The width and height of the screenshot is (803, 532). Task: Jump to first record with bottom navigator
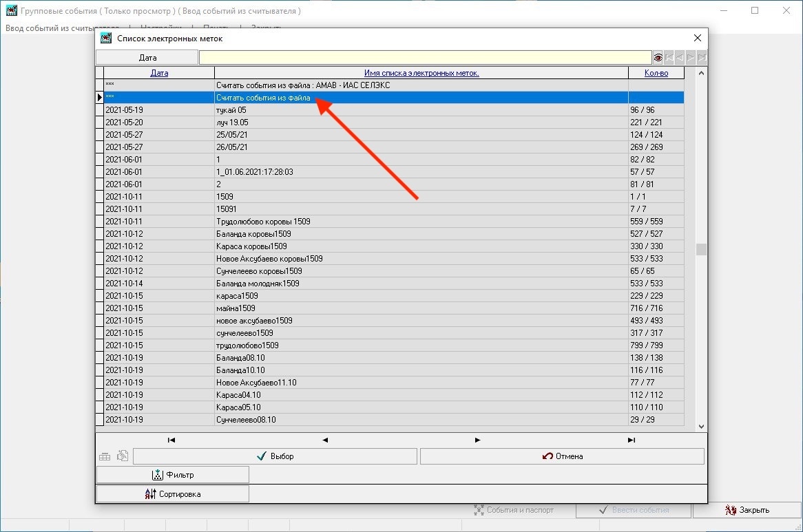pyautogui.click(x=171, y=440)
